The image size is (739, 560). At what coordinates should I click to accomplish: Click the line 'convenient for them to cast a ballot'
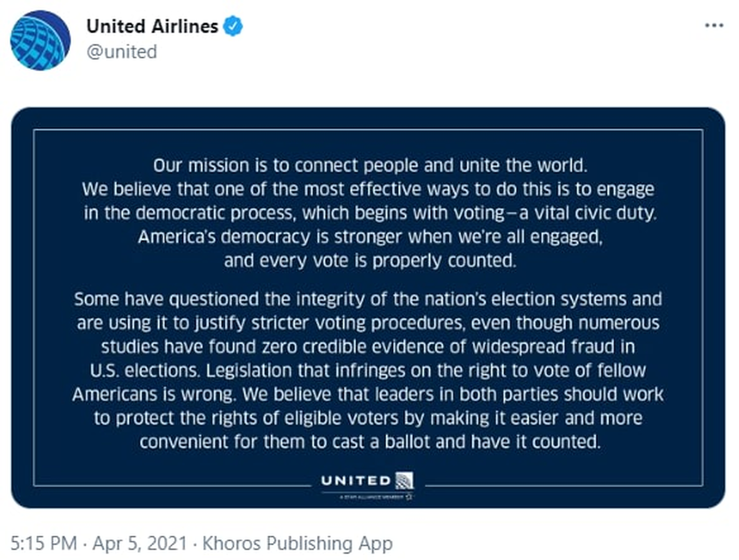click(369, 442)
